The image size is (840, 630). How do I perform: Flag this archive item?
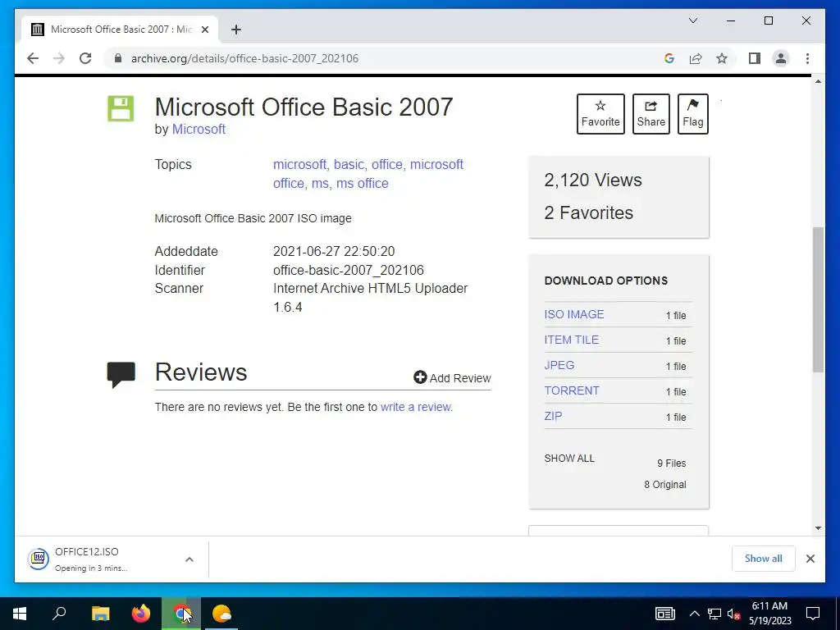tap(692, 114)
